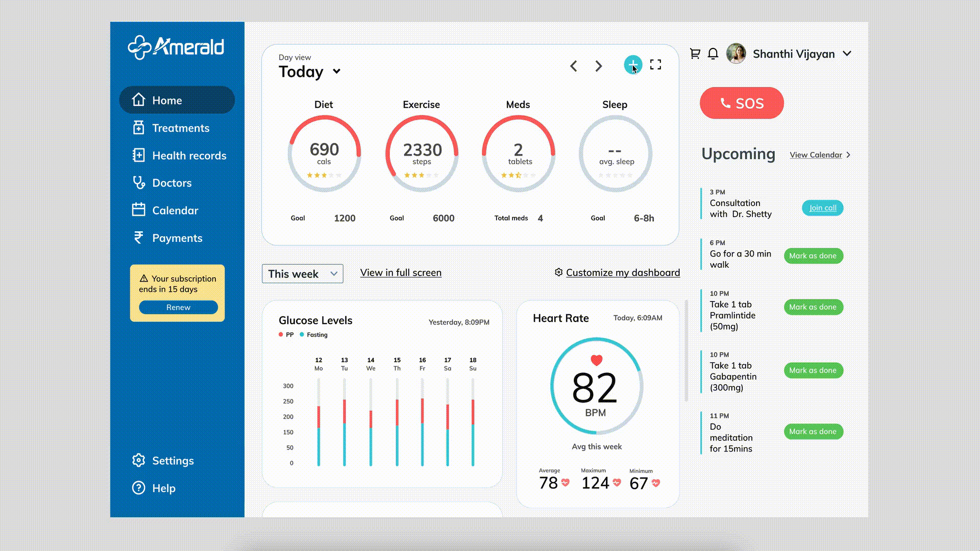Join call for Dr. Shetty consultation
Image resolution: width=980 pixels, height=551 pixels.
click(823, 208)
